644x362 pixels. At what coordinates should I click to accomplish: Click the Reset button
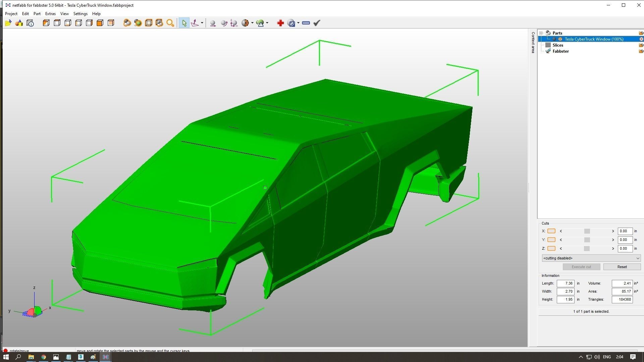(622, 267)
